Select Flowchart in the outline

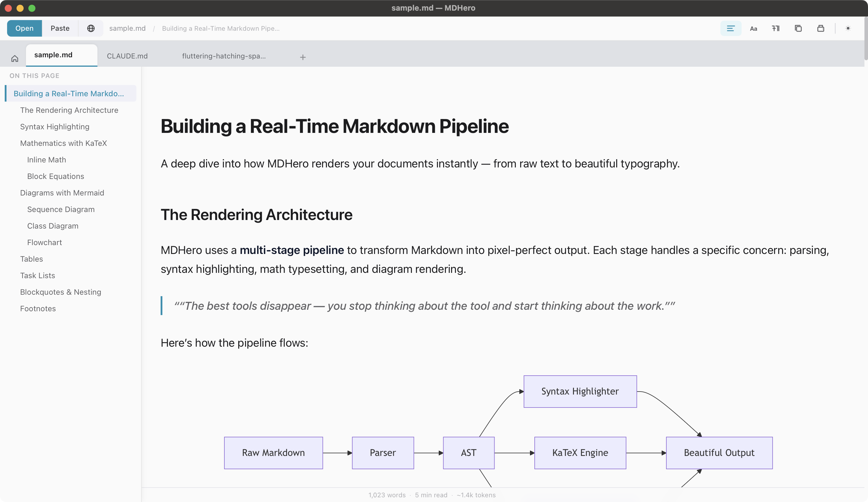pos(44,242)
